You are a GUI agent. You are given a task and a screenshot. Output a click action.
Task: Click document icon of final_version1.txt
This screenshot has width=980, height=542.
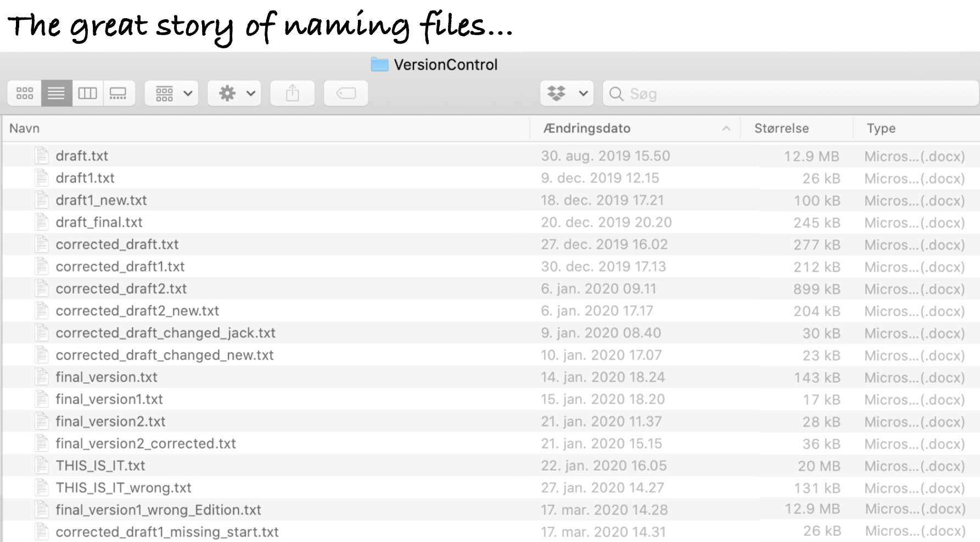42,399
